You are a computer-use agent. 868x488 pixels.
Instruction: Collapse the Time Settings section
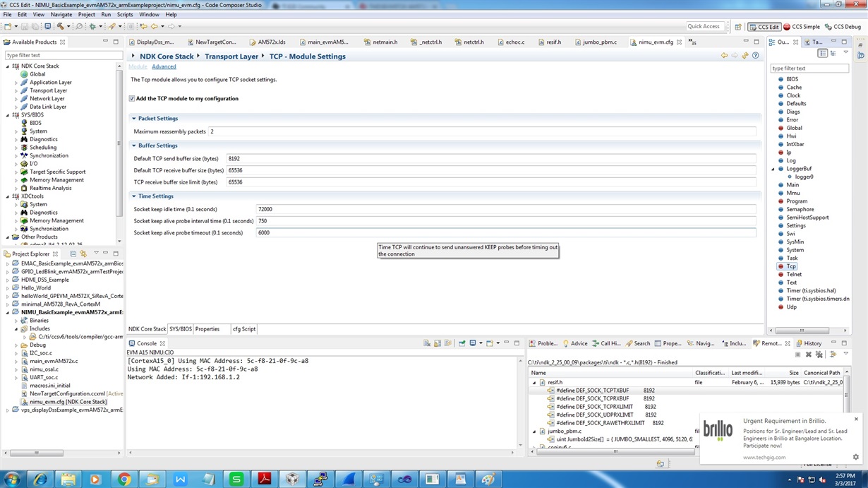(134, 196)
